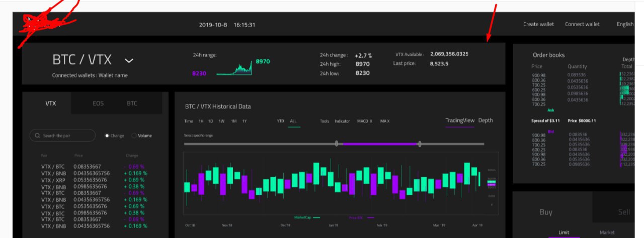Viewport: 644px width, 238px height.
Task: Click Create wallet link
Action: click(538, 24)
